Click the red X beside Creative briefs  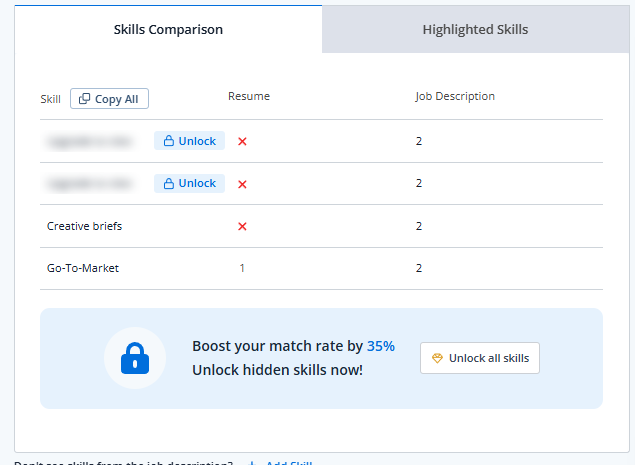click(242, 226)
